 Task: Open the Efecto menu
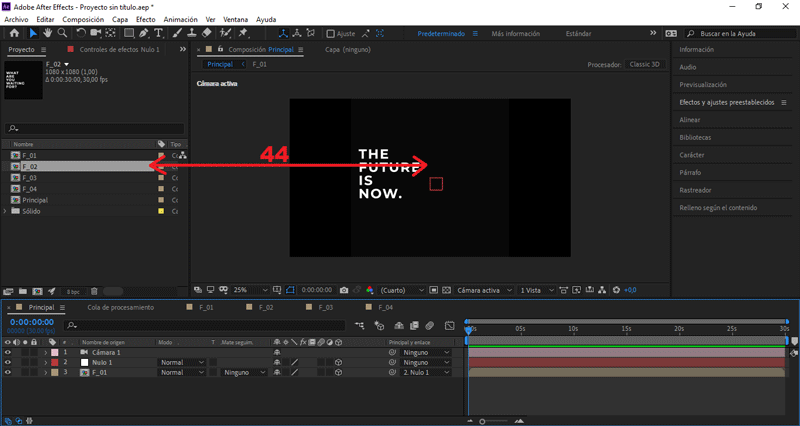[x=145, y=19]
